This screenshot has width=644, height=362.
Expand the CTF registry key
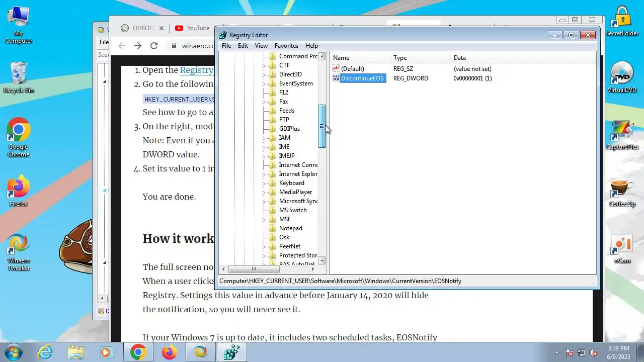(264, 65)
